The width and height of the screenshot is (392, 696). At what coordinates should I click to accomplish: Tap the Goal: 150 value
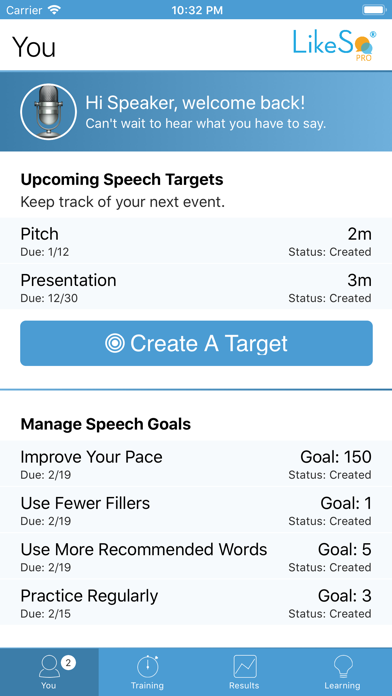336,457
